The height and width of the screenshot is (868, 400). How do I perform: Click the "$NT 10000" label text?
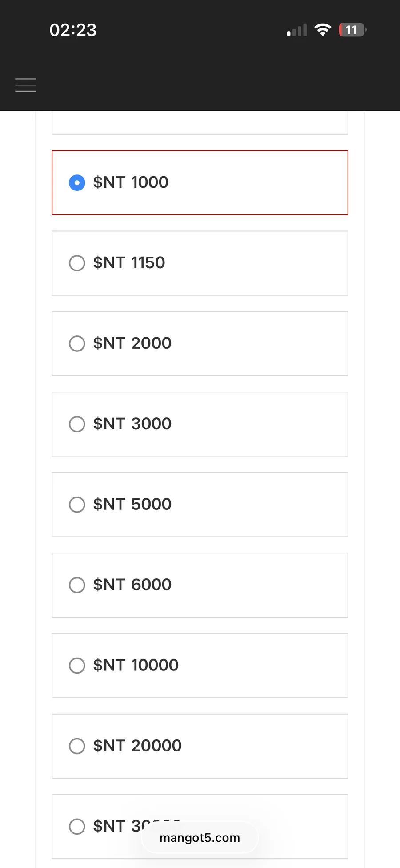(x=136, y=666)
